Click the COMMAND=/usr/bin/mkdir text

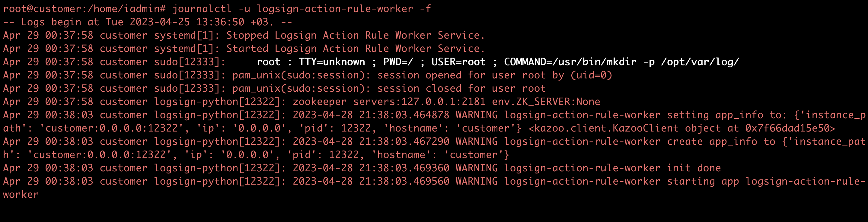[x=570, y=62]
